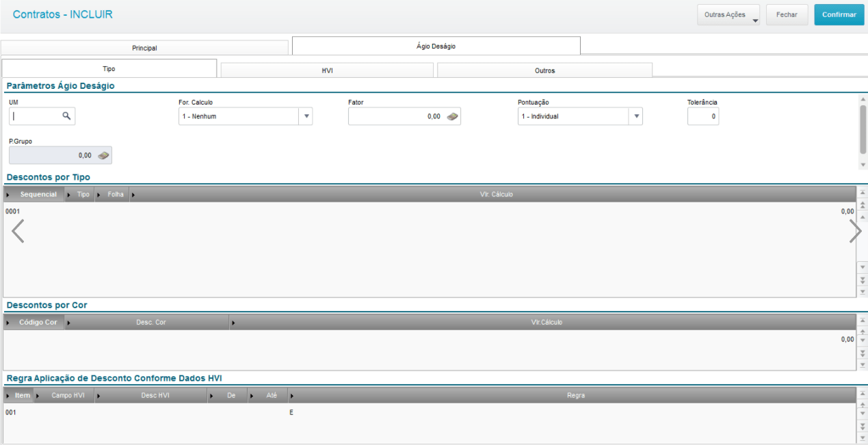Open the UM field lookup magnifier
Image resolution: width=868 pixels, height=445 pixels.
coord(66,116)
